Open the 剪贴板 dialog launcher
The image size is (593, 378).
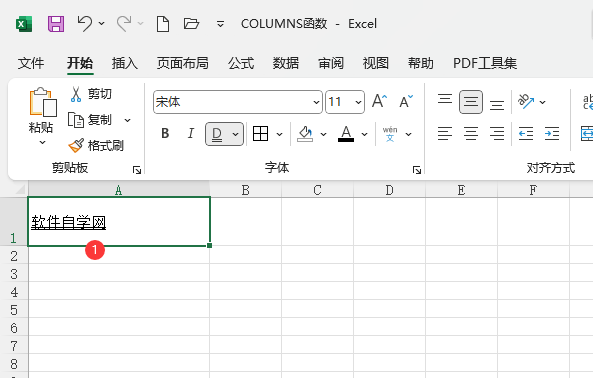[137, 170]
